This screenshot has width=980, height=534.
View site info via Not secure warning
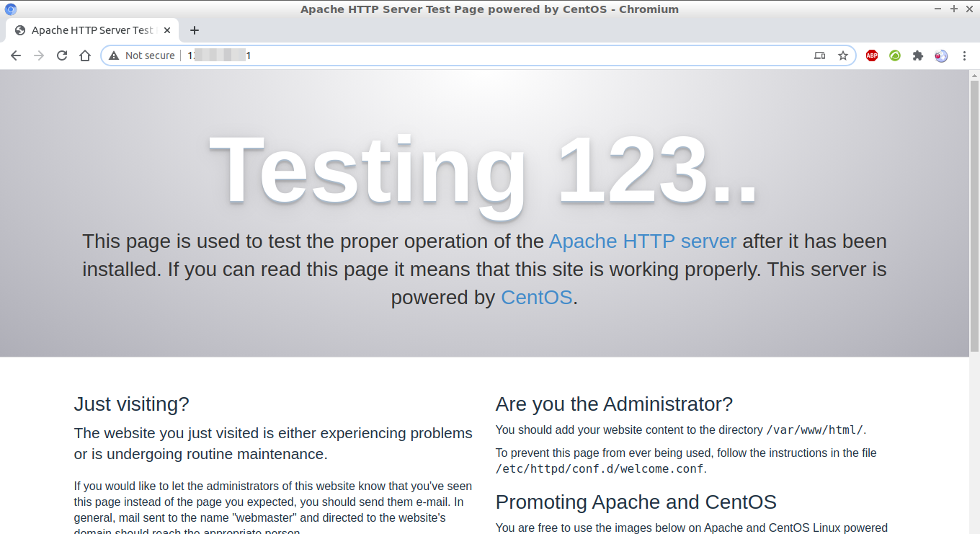(x=142, y=55)
